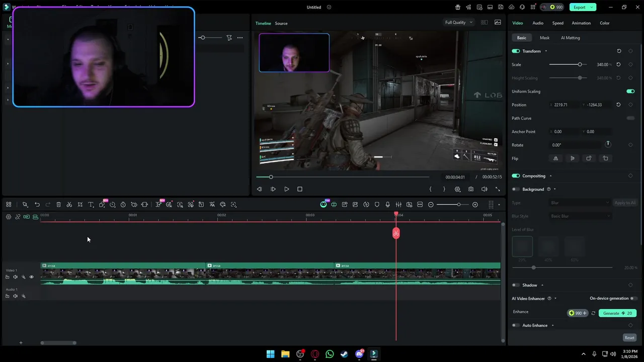
Task: Reset the Position values
Action: [x=618, y=105]
